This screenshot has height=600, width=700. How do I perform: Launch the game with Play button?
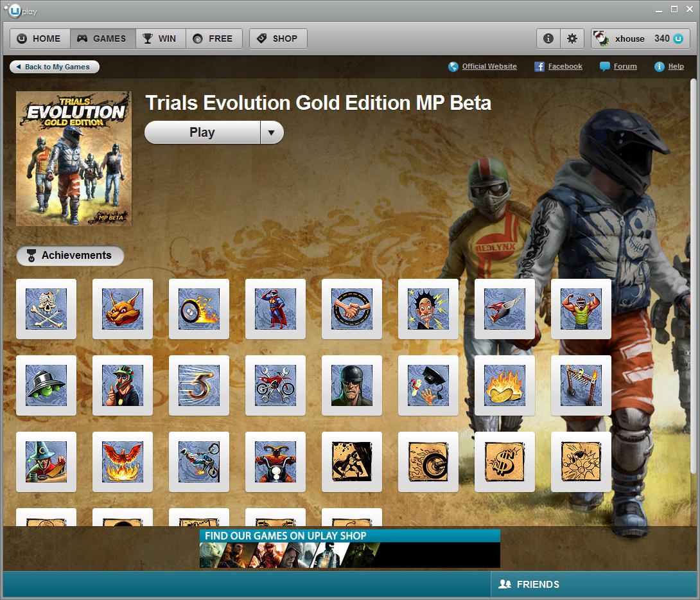coord(202,132)
